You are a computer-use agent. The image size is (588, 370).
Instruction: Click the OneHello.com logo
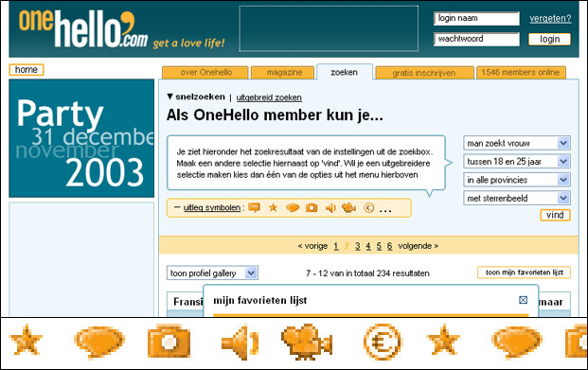click(x=82, y=28)
